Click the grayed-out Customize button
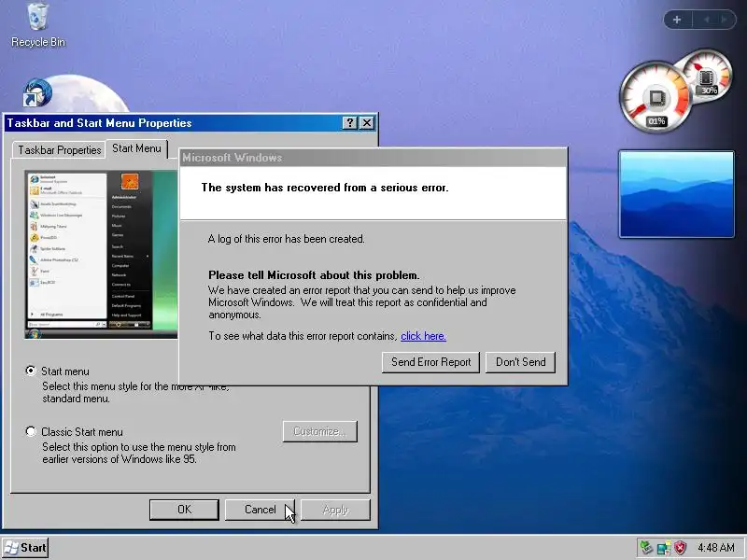The height and width of the screenshot is (560, 747). pyautogui.click(x=319, y=431)
